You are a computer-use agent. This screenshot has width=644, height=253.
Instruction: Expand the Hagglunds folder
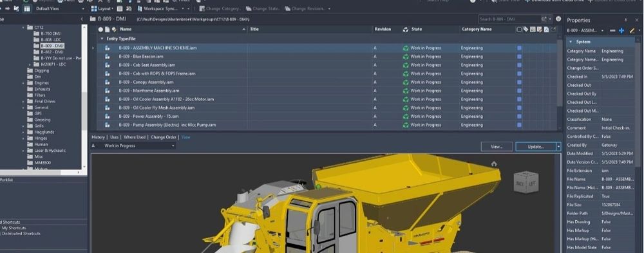point(23,132)
